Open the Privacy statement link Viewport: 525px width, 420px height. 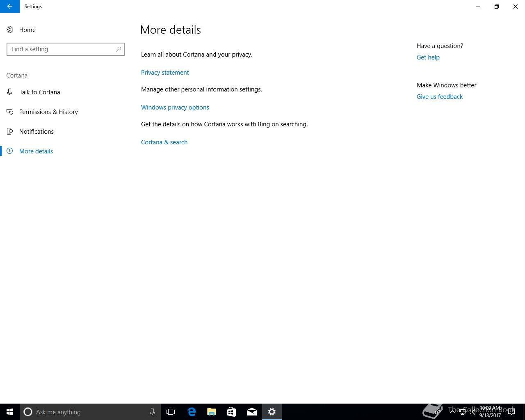tap(165, 73)
